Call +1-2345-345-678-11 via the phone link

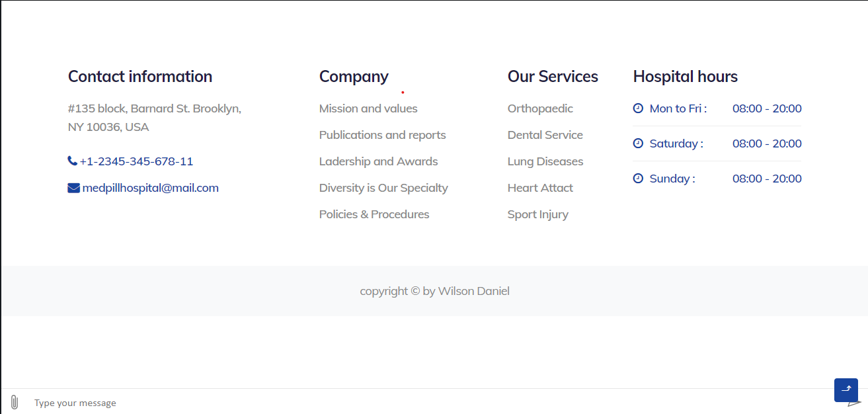(x=136, y=161)
